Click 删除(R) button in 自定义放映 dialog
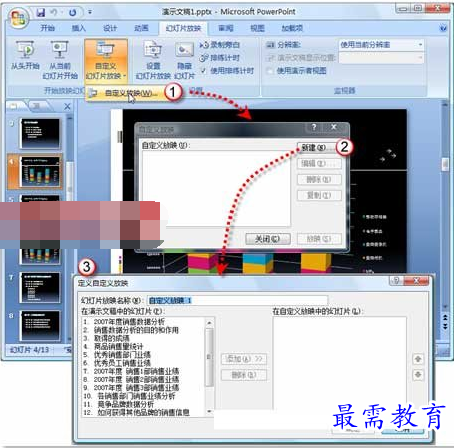The height and width of the screenshot is (448, 454). (x=319, y=180)
